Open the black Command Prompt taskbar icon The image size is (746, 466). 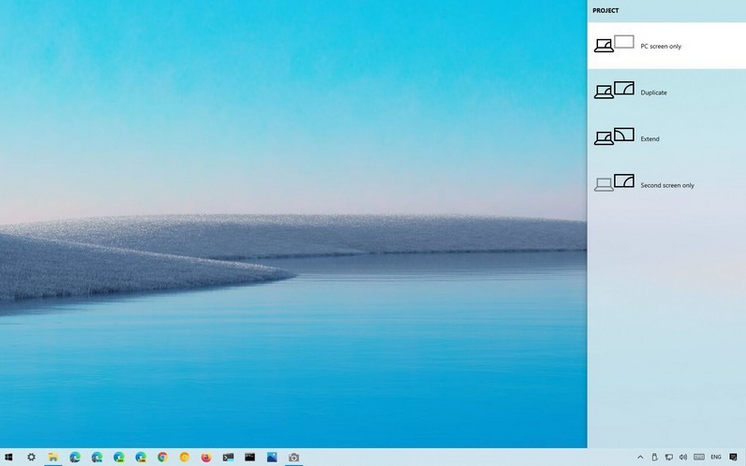(250, 457)
